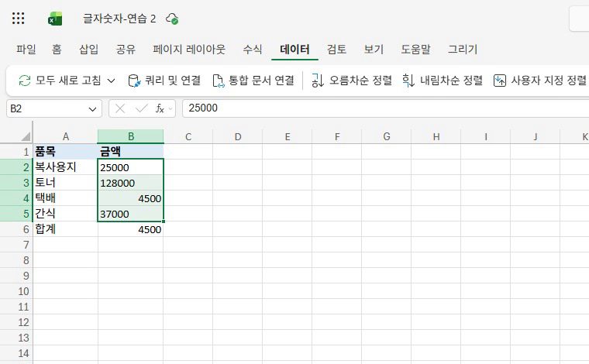The height and width of the screenshot is (364, 589).
Task: Click the formula bar cancel X icon
Action: tap(120, 108)
